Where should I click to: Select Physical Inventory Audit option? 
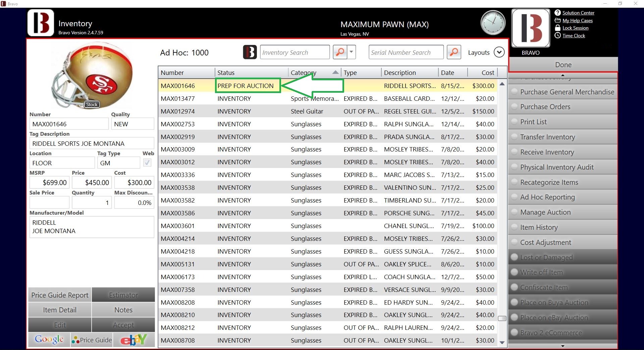[x=563, y=167]
